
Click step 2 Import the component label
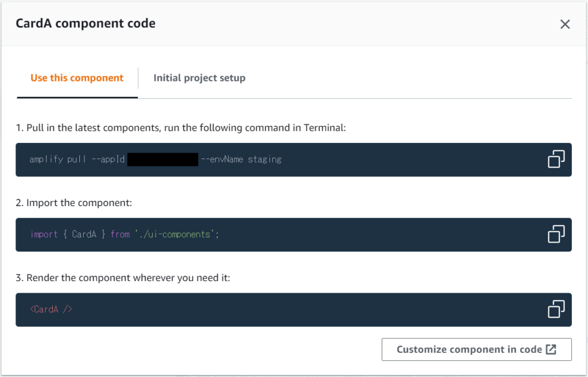pyautogui.click(x=74, y=203)
